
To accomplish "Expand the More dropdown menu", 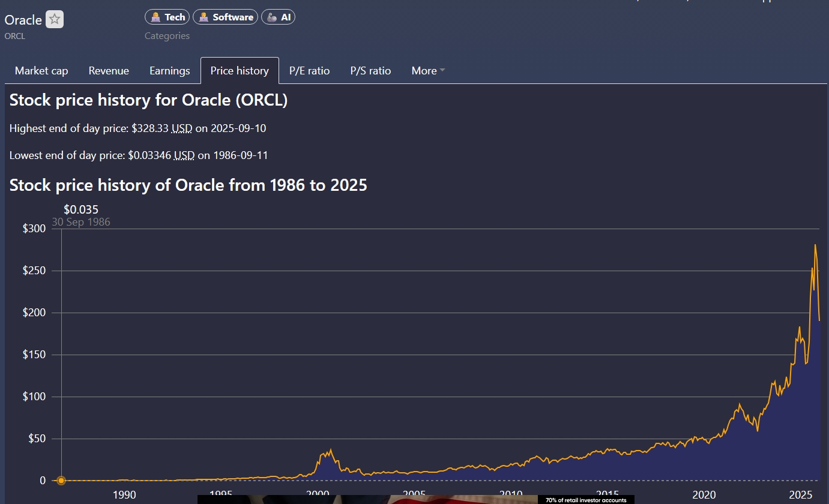I will click(x=428, y=71).
